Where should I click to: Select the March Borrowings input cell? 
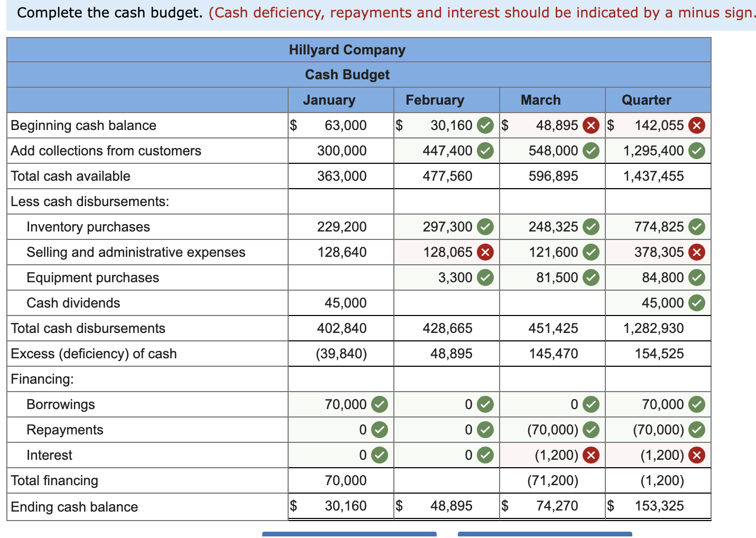pyautogui.click(x=545, y=404)
